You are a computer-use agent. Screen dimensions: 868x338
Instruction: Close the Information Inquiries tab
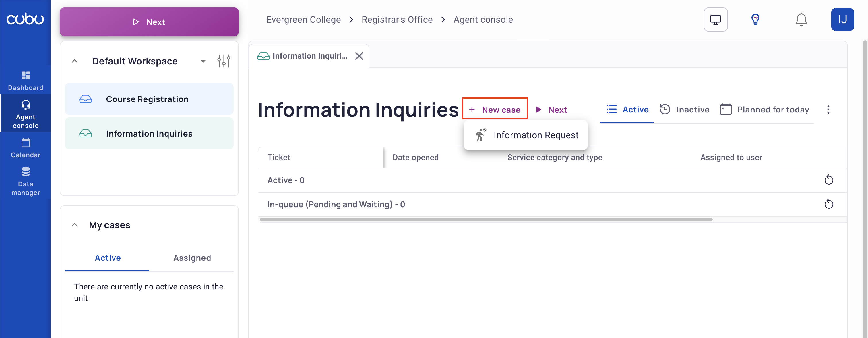click(359, 56)
